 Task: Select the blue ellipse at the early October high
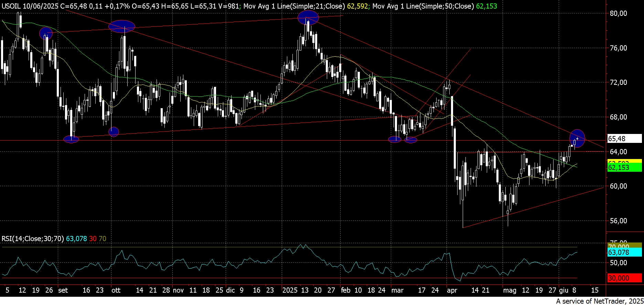pos(122,26)
